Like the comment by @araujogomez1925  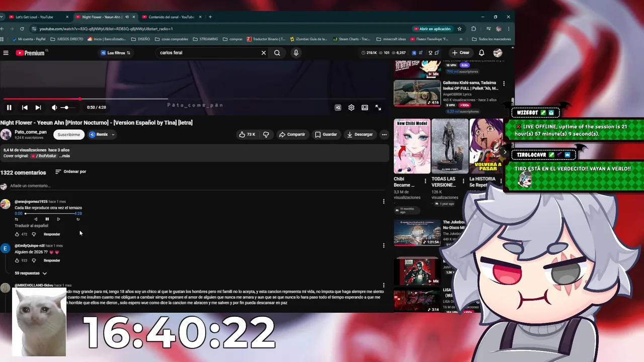17,234
